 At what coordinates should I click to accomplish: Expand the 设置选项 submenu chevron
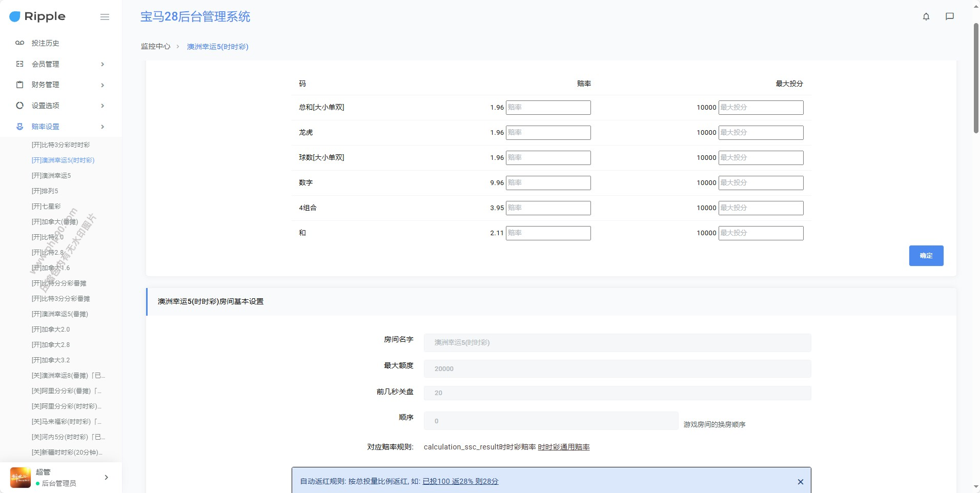pyautogui.click(x=103, y=106)
